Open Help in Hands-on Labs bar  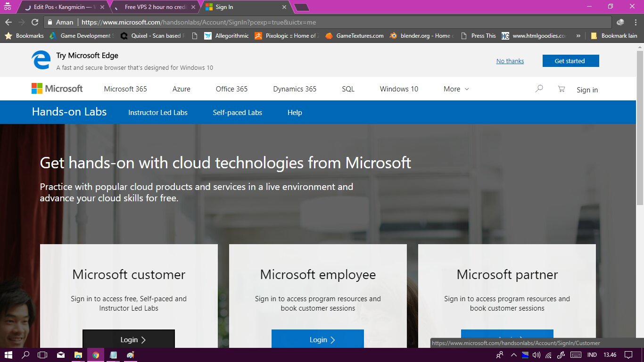tap(295, 113)
